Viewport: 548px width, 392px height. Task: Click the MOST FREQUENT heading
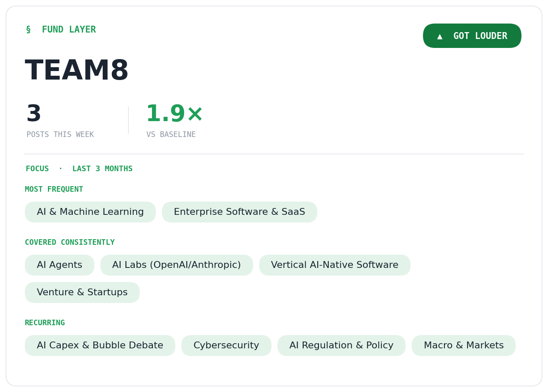point(54,190)
